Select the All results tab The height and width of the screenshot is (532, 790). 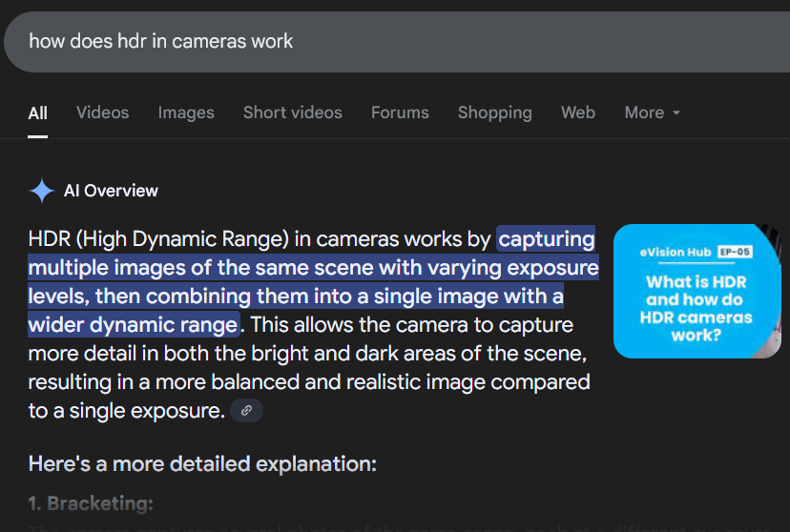(38, 113)
